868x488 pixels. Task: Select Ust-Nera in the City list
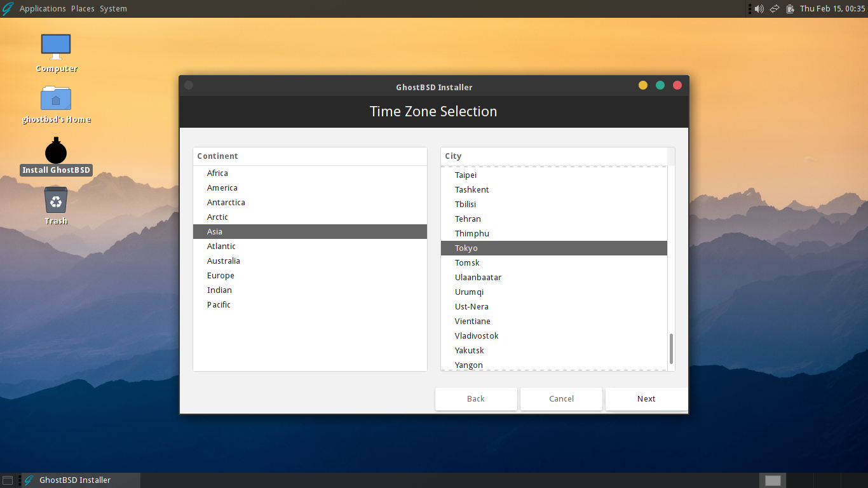(x=554, y=307)
